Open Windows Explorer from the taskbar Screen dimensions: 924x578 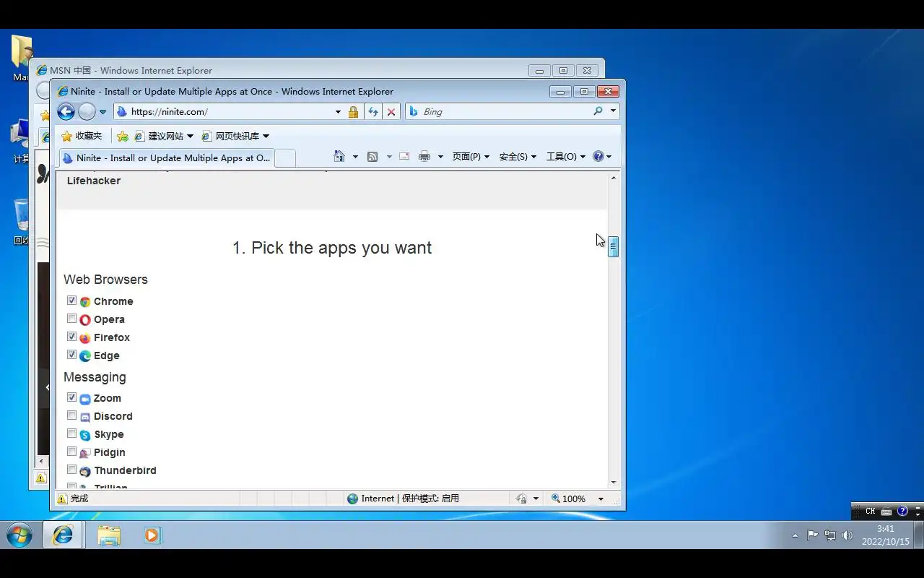tap(109, 535)
